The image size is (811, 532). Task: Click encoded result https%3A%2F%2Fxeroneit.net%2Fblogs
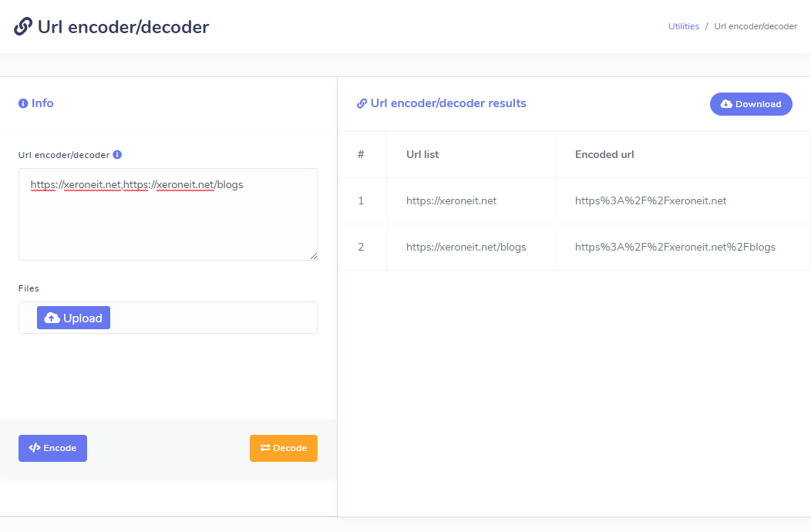(675, 247)
